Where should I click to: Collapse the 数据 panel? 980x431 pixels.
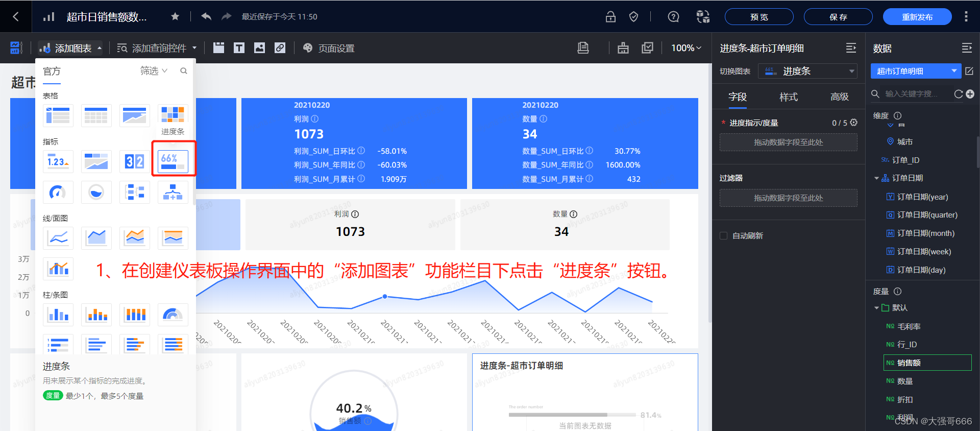pyautogui.click(x=967, y=48)
